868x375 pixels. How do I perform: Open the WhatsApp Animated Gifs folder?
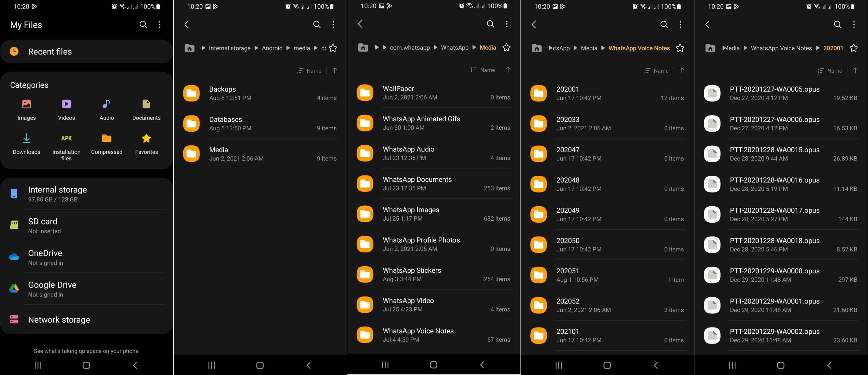434,123
